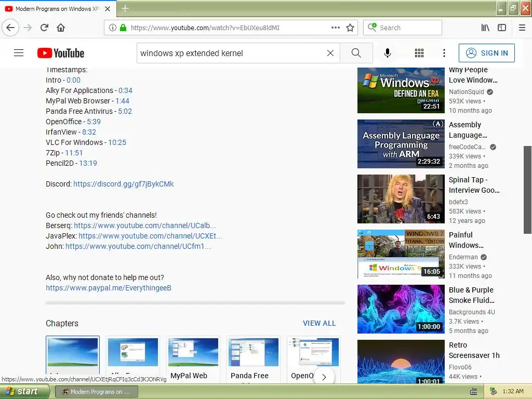The height and width of the screenshot is (399, 532).
Task: Open YouTube settings three-dot menu
Action: [x=444, y=53]
